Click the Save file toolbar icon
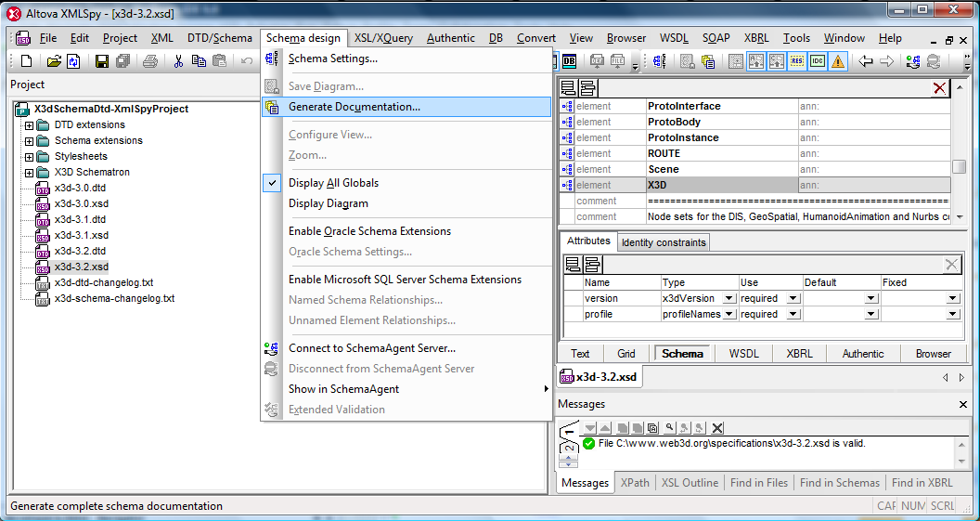Viewport: 980px width, 521px height. click(x=101, y=61)
